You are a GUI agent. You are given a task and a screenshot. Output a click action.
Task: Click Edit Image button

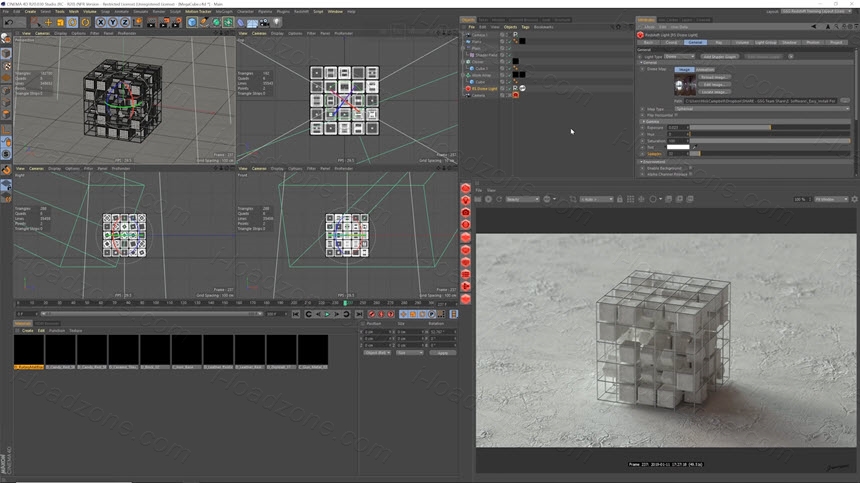tap(714, 85)
